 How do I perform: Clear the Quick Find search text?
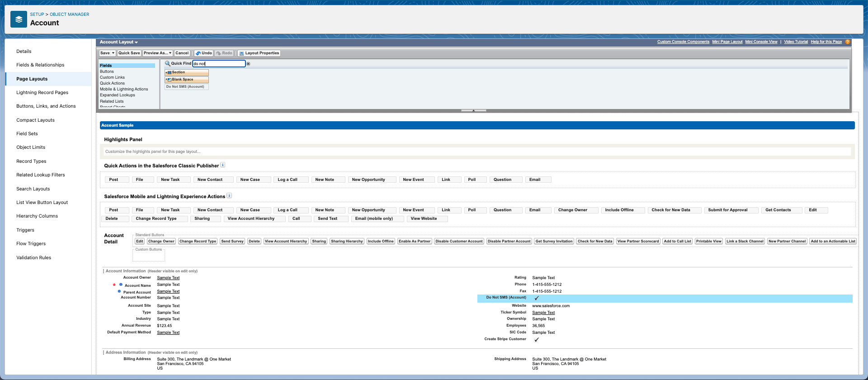pos(248,64)
